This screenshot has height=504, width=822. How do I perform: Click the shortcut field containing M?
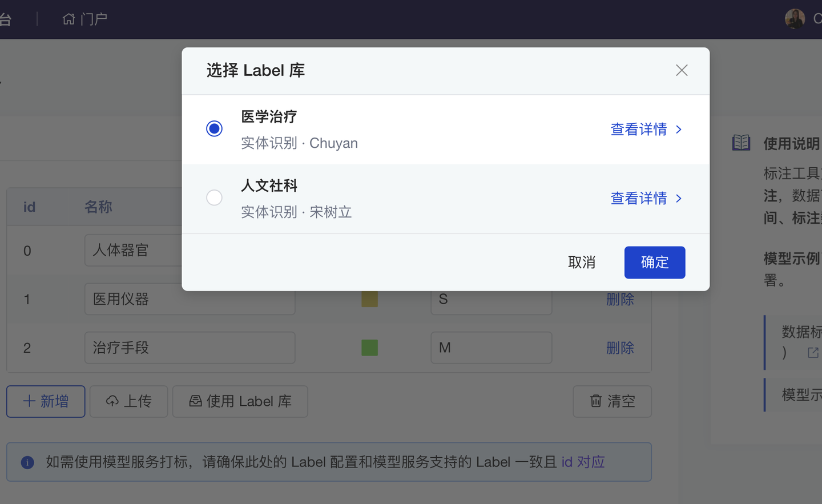point(491,348)
